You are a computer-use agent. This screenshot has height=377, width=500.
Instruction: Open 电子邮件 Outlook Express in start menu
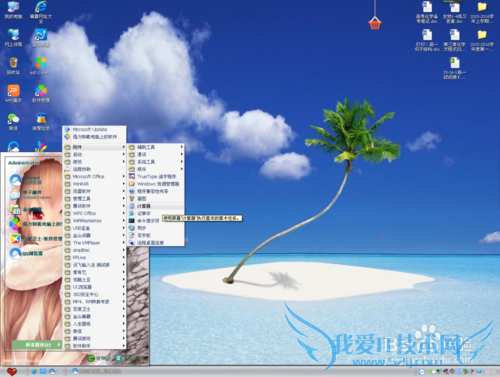click(x=35, y=195)
